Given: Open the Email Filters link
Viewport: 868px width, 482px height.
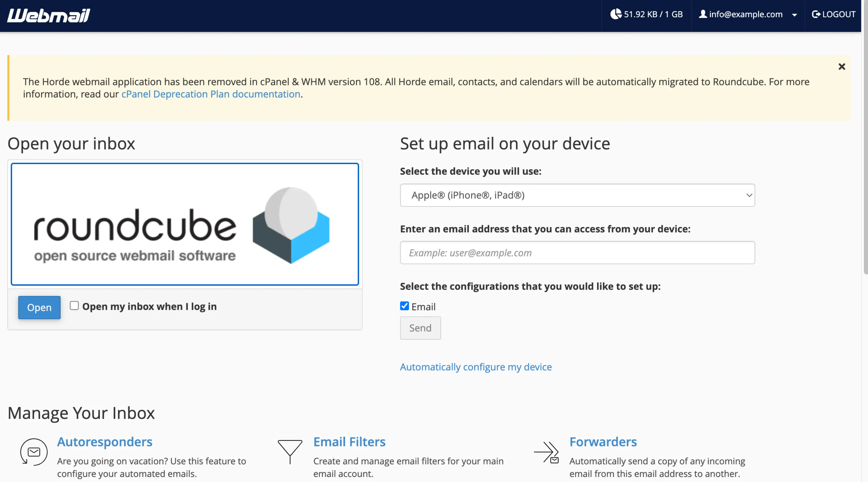Looking at the screenshot, I should [349, 442].
